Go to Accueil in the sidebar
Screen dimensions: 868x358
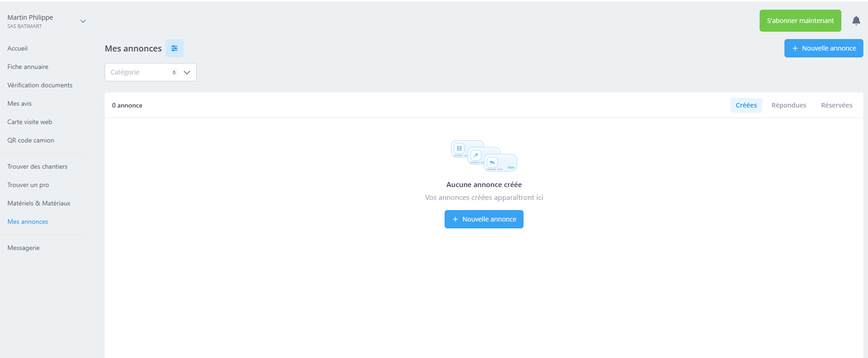click(17, 48)
